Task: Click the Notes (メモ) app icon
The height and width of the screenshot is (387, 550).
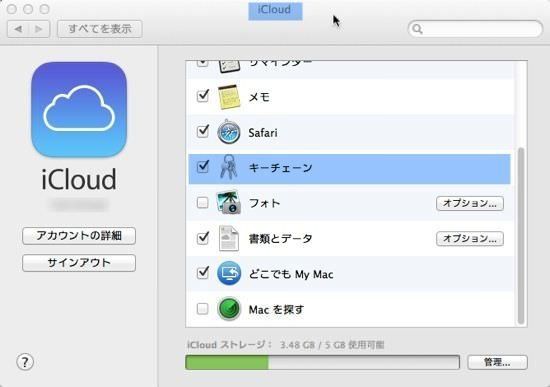Action: point(229,97)
